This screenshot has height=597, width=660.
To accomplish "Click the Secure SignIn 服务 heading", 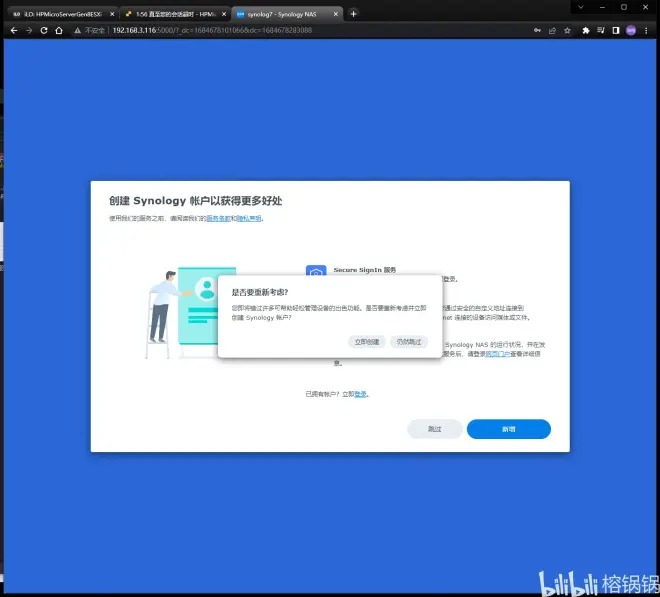I will point(365,270).
